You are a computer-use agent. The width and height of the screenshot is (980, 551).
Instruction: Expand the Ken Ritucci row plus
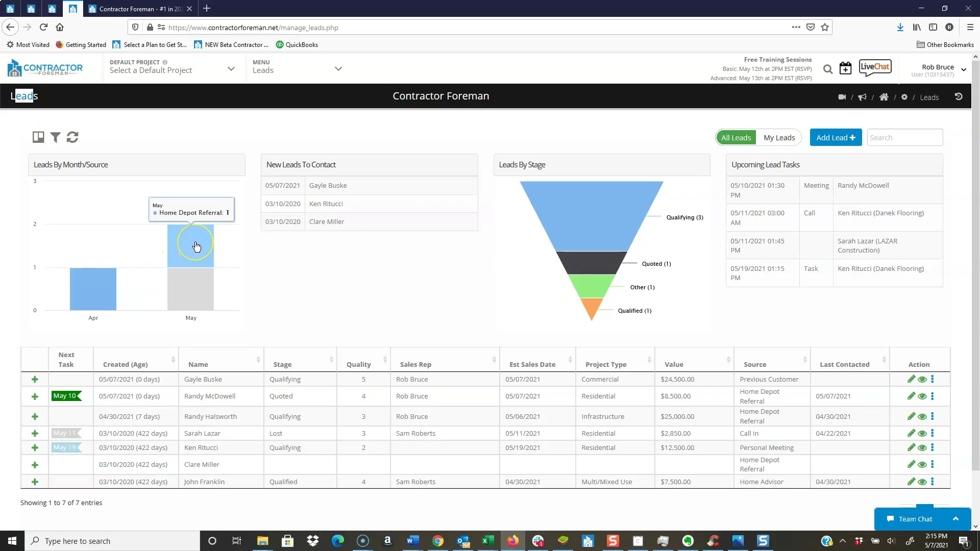(35, 447)
